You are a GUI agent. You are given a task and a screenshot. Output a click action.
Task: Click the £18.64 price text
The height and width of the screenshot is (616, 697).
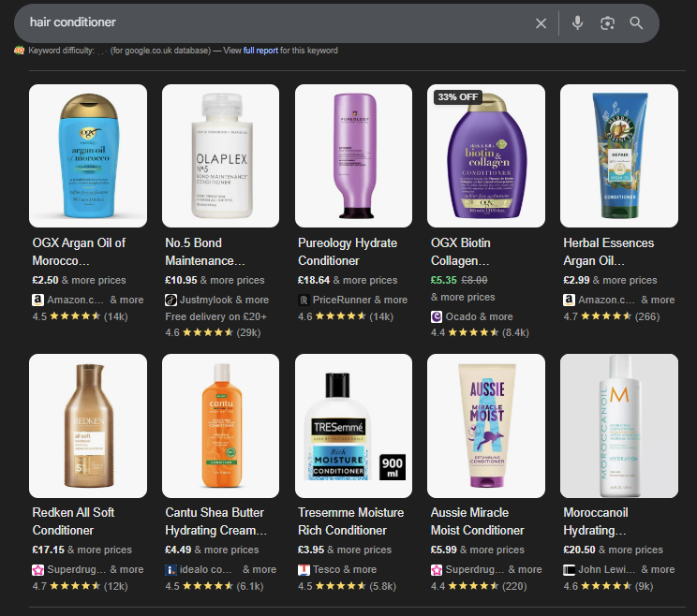[314, 280]
